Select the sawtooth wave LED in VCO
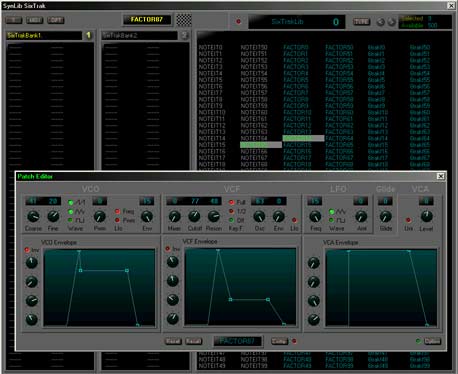 (70, 202)
